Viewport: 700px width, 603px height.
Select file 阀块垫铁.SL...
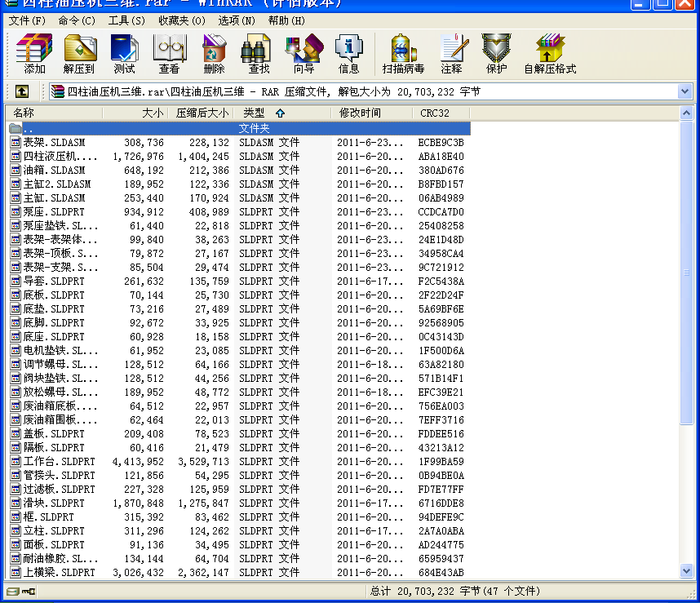click(60, 378)
